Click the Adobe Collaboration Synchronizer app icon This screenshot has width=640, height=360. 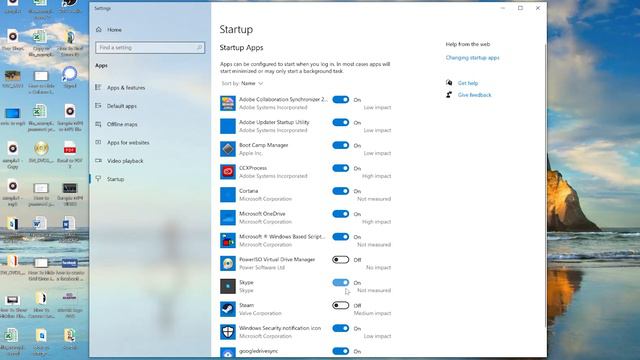point(228,103)
